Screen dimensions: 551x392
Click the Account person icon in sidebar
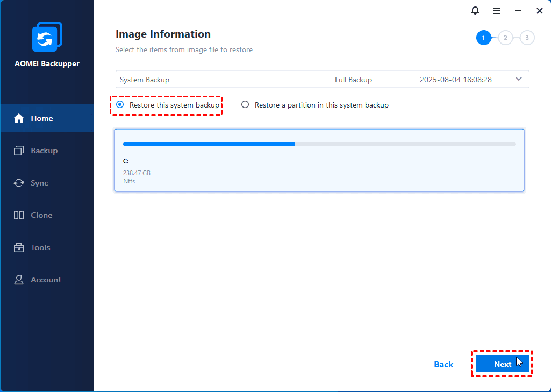[19, 280]
